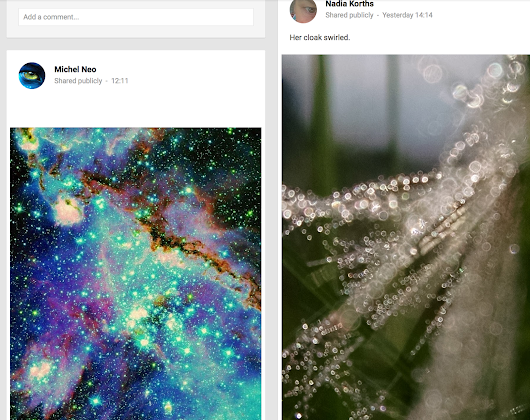This screenshot has height=420, width=530.
Task: Click the empty caption area of Michel Neo's post
Action: (x=136, y=108)
